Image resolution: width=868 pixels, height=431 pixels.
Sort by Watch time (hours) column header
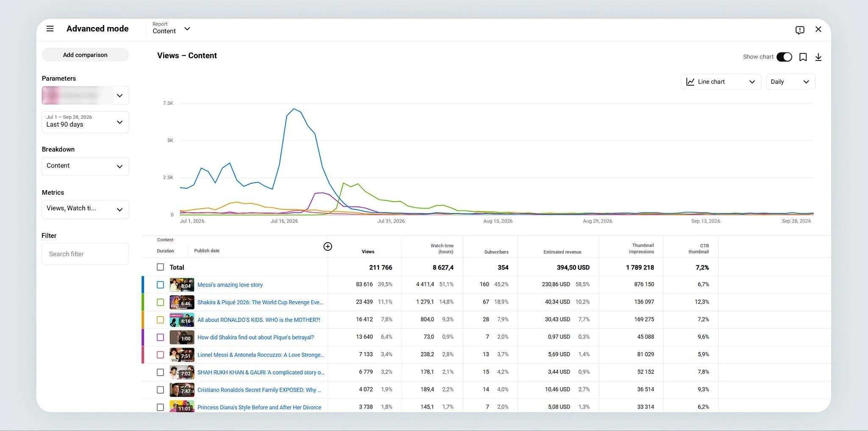[442, 249]
